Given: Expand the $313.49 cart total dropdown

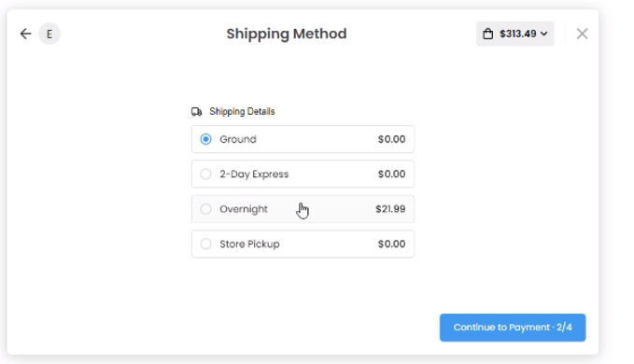Looking at the screenshot, I should [x=515, y=34].
